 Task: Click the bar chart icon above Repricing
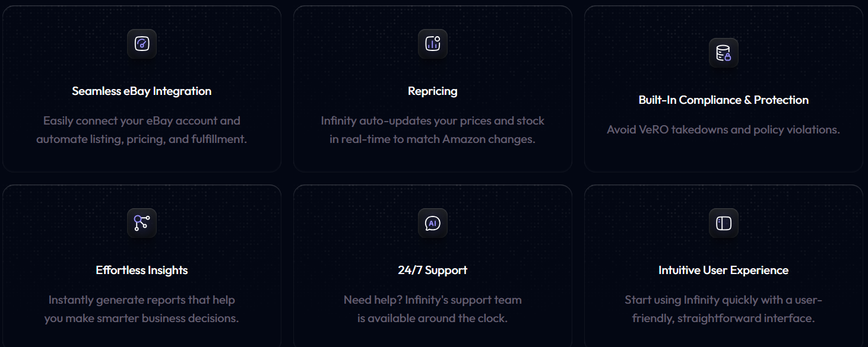tap(433, 44)
